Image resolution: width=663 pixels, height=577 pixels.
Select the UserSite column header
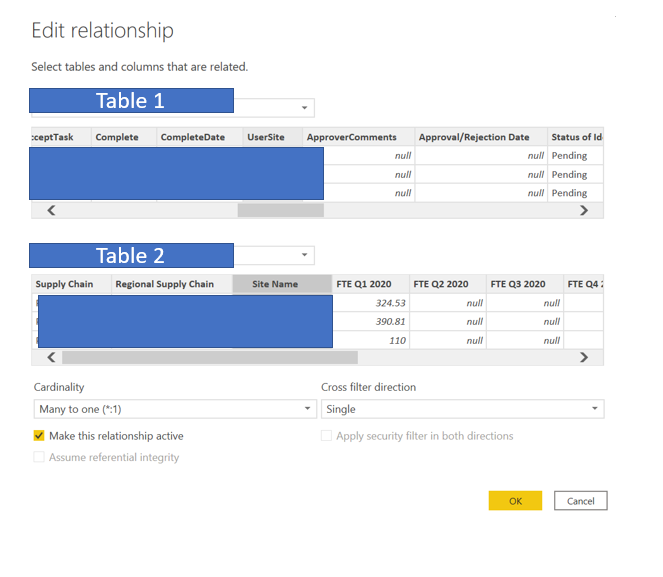[x=272, y=137]
